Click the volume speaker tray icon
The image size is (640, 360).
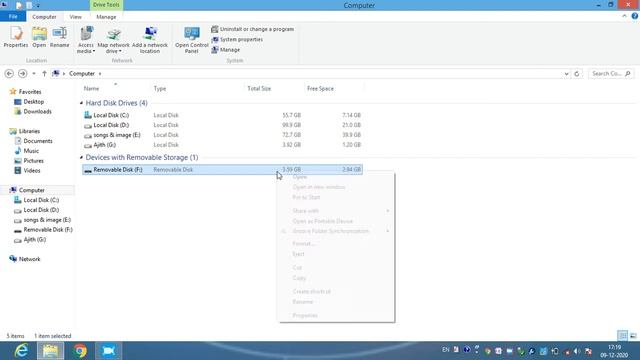coord(577,351)
